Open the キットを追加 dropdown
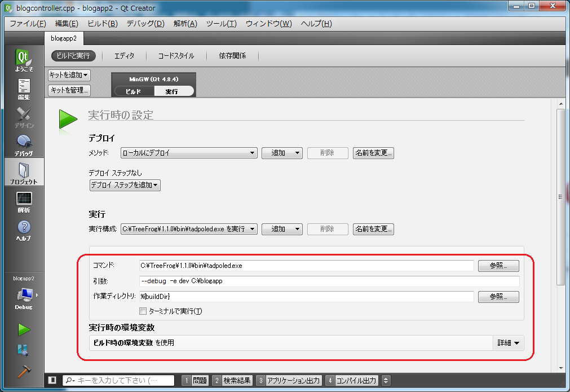 [x=69, y=75]
